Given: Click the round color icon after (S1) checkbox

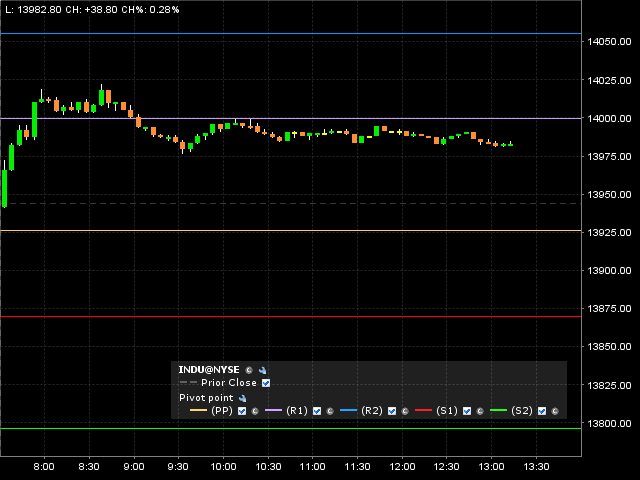Looking at the screenshot, I should tap(480, 411).
